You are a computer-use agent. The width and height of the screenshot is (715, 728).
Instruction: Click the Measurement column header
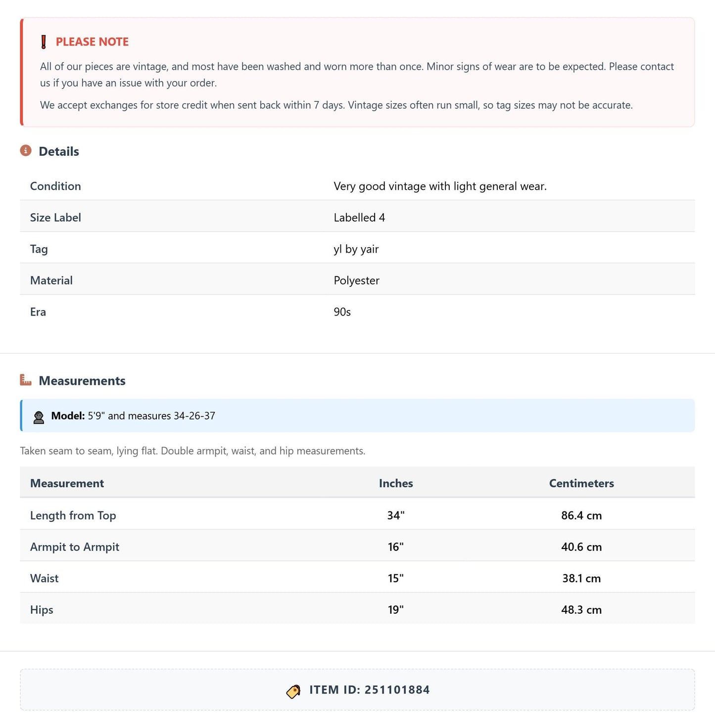click(67, 483)
